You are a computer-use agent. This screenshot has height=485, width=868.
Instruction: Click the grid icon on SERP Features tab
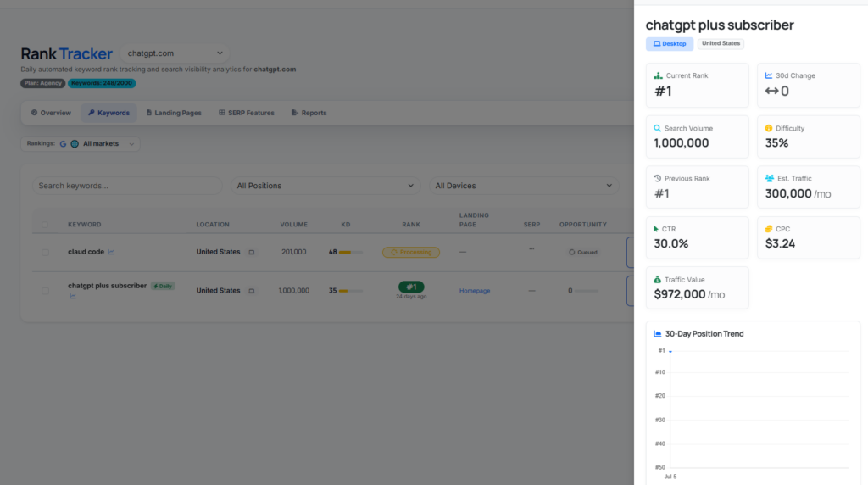coord(222,113)
